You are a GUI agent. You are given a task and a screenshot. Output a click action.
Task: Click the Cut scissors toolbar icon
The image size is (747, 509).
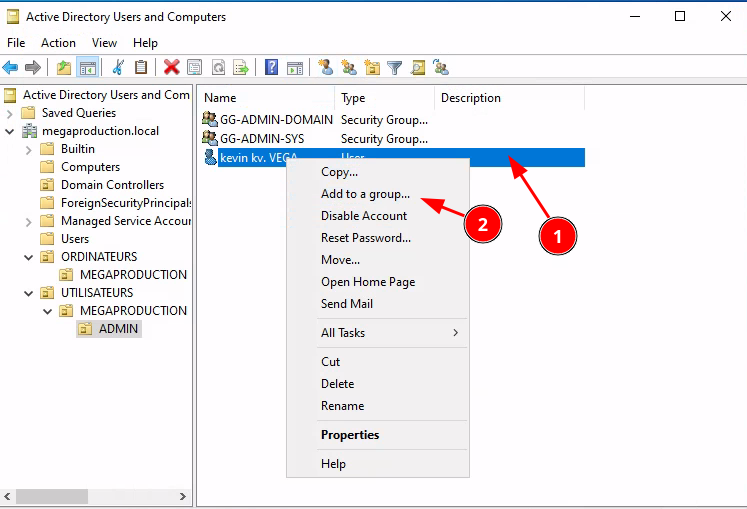pos(118,68)
